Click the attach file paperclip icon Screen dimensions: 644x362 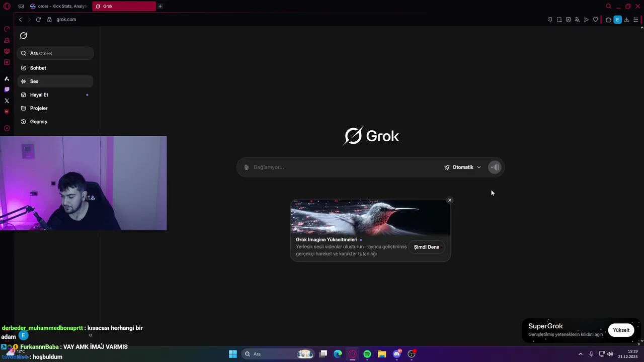click(x=246, y=167)
